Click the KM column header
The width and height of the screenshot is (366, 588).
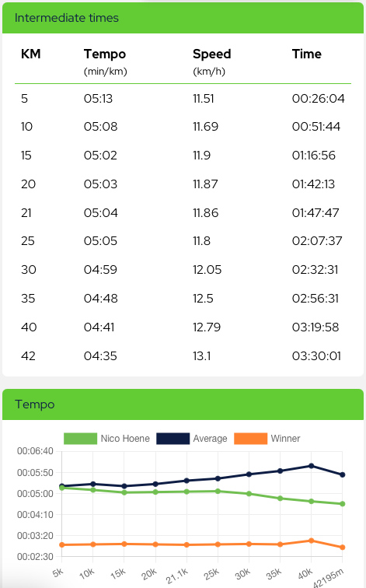(x=31, y=54)
